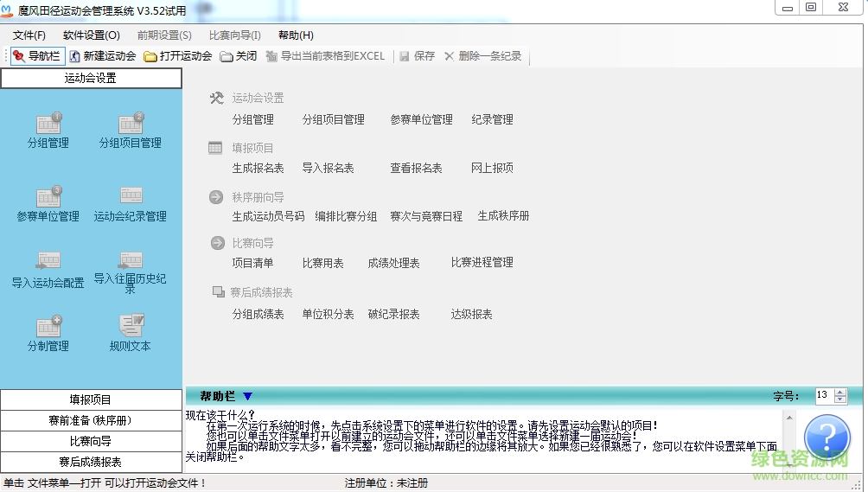
Task: Click 编排比赛分组 link
Action: [x=346, y=216]
